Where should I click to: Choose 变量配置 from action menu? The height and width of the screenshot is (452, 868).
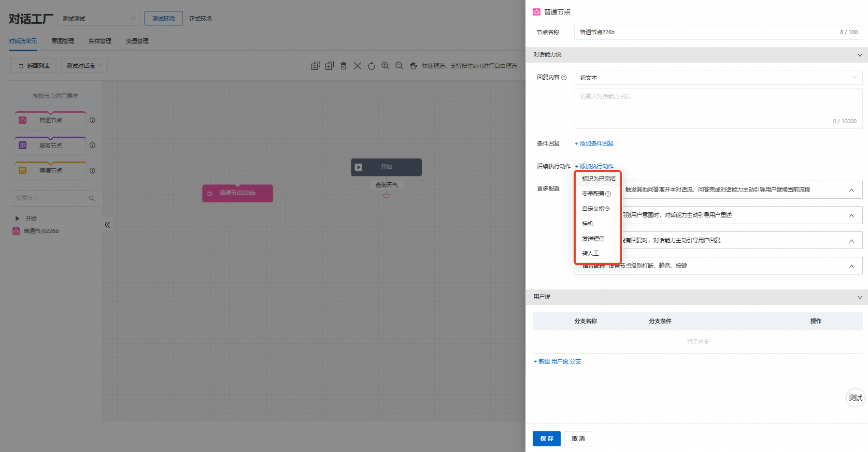593,194
